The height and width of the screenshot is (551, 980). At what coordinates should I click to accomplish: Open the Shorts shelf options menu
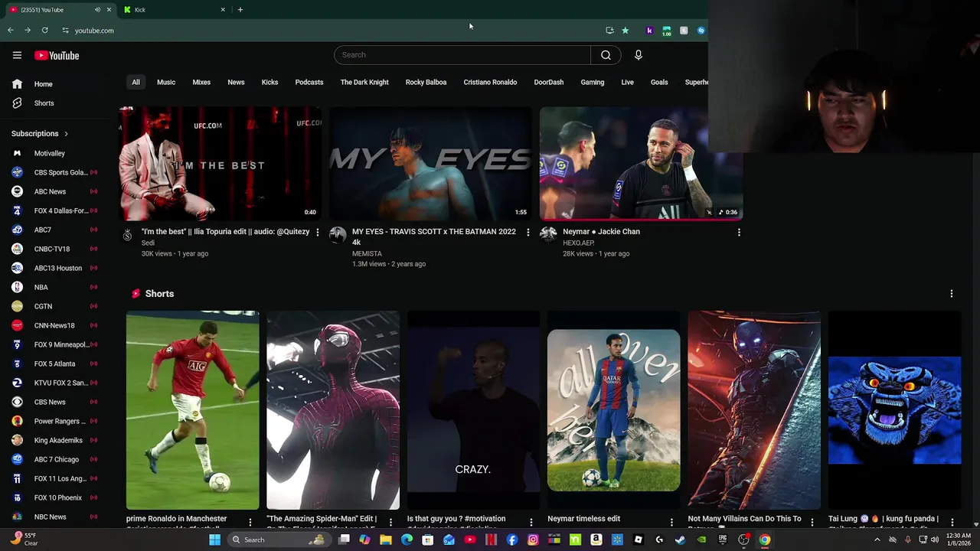point(952,294)
